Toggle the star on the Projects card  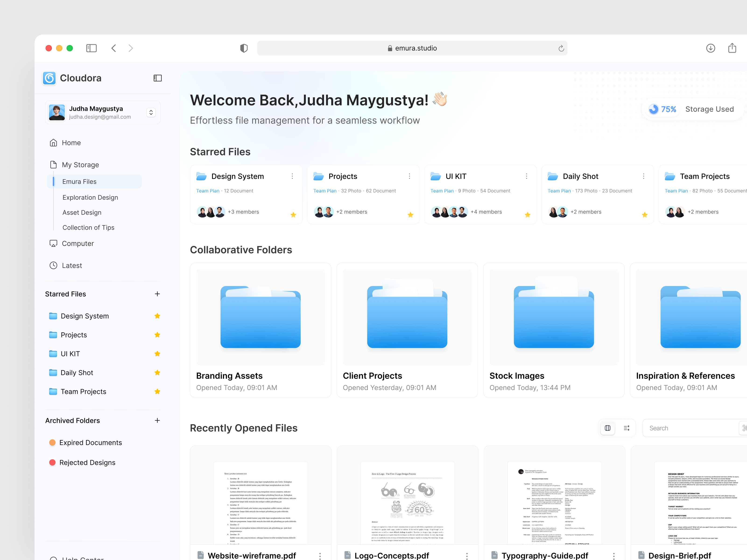coord(410,215)
